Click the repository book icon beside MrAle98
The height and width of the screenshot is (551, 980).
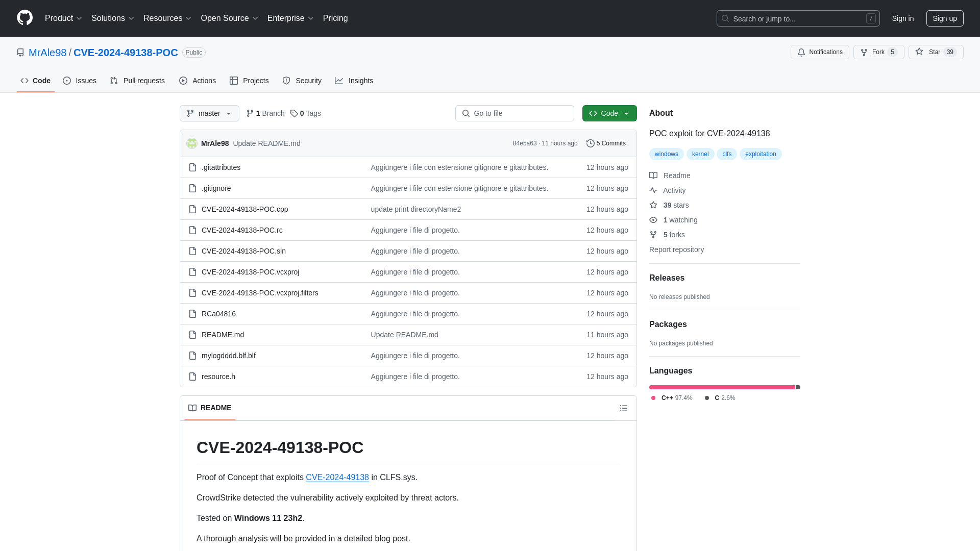pos(20,53)
